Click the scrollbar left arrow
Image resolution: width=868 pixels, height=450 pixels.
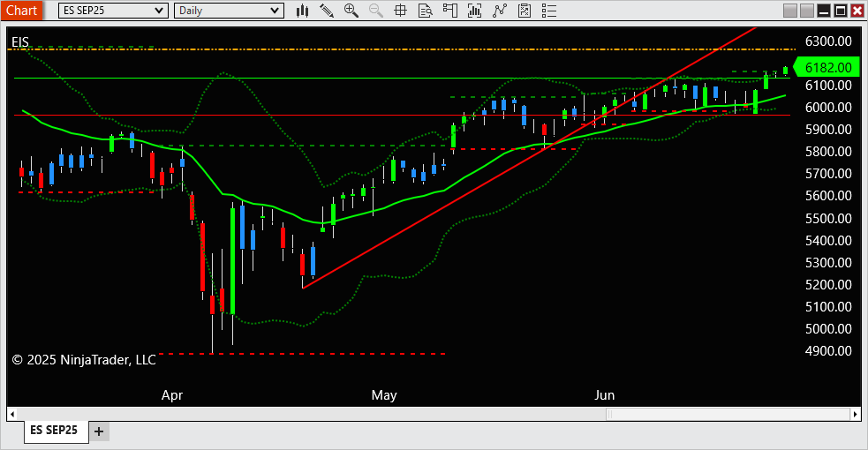tap(12, 414)
